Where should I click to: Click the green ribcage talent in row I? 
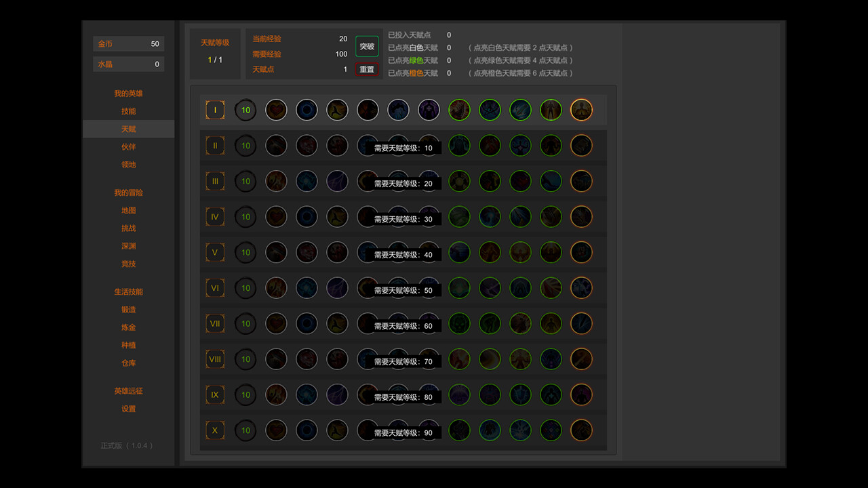(x=459, y=109)
